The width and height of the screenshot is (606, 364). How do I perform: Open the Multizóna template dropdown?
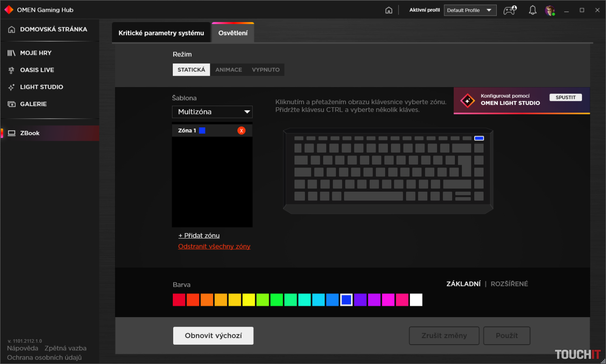click(x=212, y=112)
